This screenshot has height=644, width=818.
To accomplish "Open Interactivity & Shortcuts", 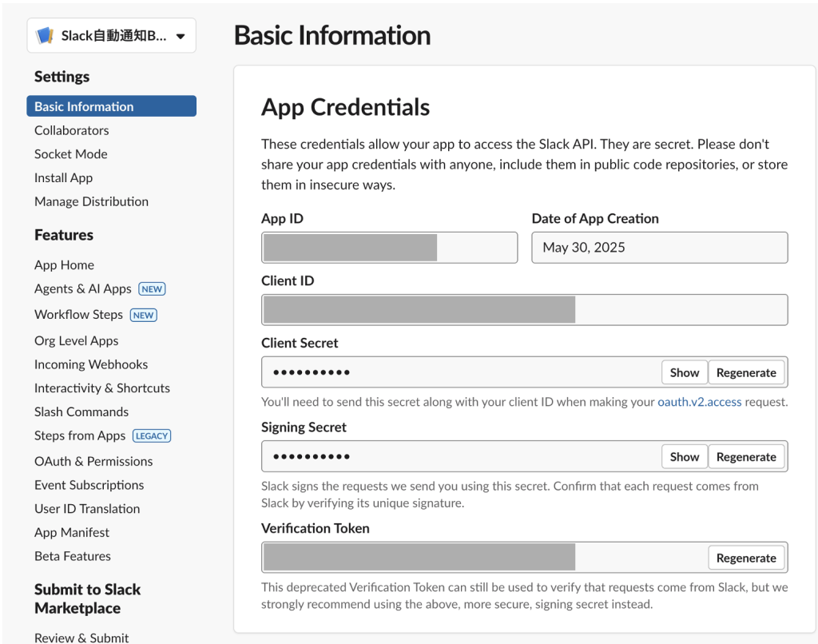I will pos(101,388).
